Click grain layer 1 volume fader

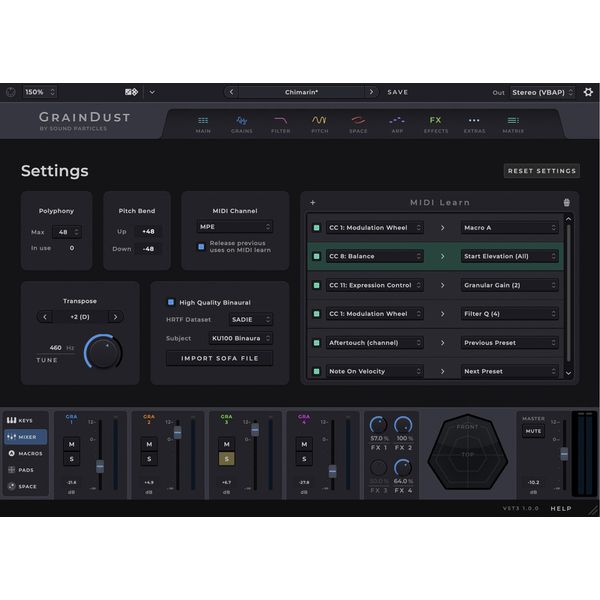coord(100,466)
